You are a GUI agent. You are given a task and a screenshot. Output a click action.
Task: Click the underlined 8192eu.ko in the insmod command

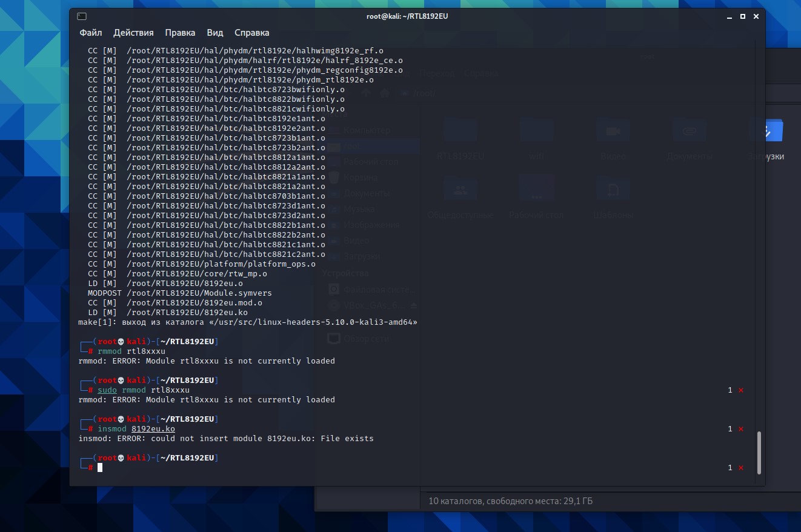coord(153,428)
